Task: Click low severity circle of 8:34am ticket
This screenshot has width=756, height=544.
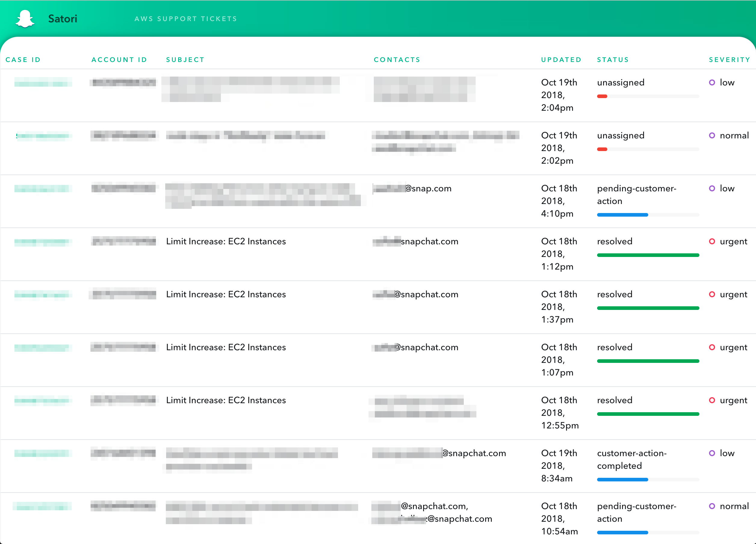Action: [x=712, y=453]
